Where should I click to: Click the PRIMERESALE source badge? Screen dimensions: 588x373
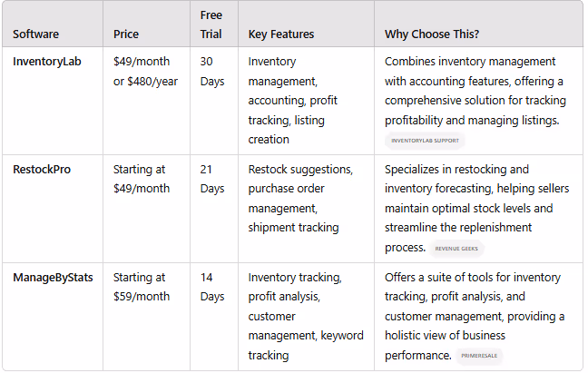pos(479,356)
